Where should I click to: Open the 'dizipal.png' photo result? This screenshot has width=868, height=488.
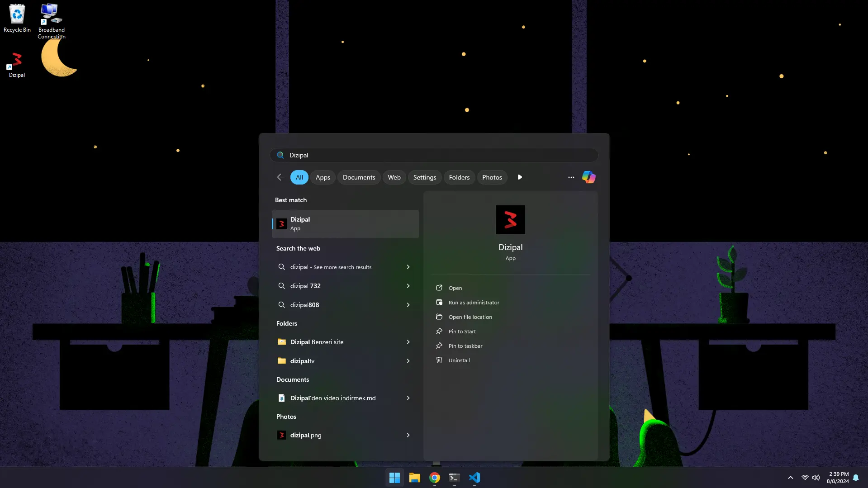point(345,435)
